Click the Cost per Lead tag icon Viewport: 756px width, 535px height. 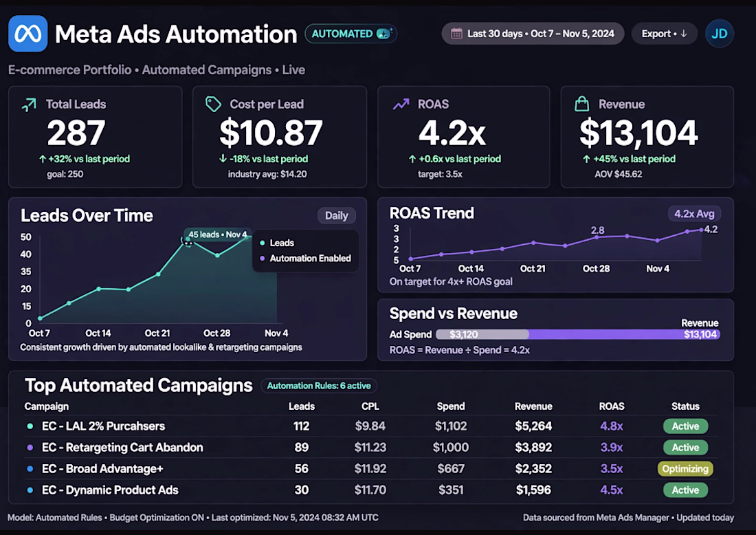(x=213, y=105)
